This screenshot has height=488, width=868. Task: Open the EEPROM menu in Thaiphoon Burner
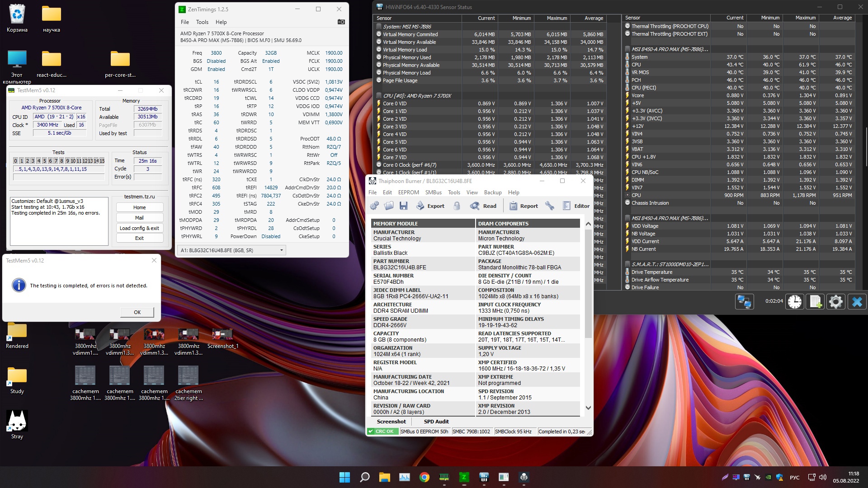408,192
